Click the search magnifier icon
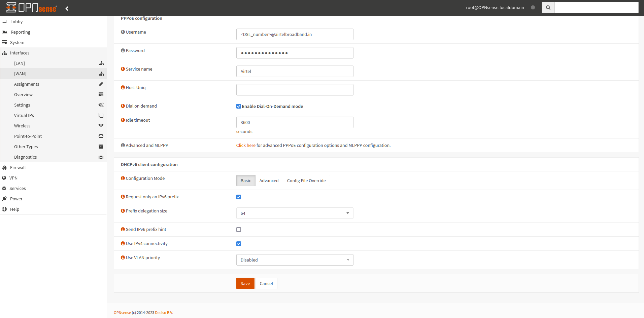Viewport: 644px width, 318px height. click(x=548, y=7)
